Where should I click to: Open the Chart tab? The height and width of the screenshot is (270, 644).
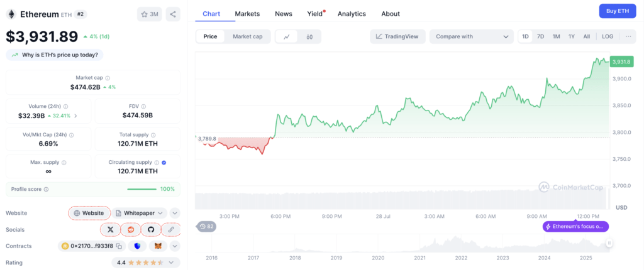click(x=211, y=14)
